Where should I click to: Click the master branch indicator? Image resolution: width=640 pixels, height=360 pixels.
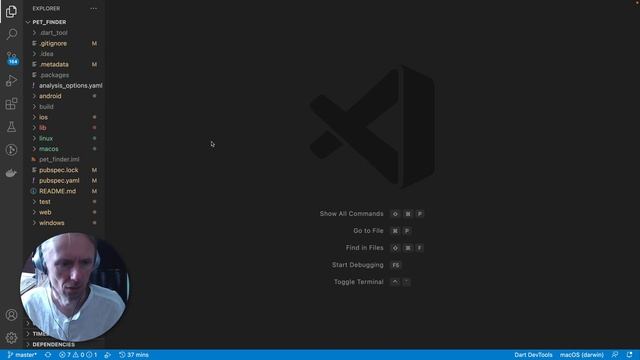22,355
